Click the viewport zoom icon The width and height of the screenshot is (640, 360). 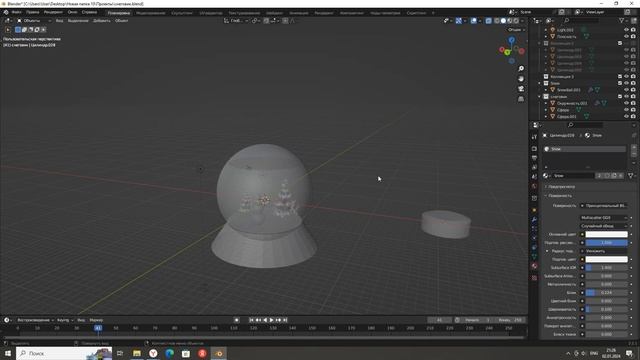pyautogui.click(x=521, y=69)
